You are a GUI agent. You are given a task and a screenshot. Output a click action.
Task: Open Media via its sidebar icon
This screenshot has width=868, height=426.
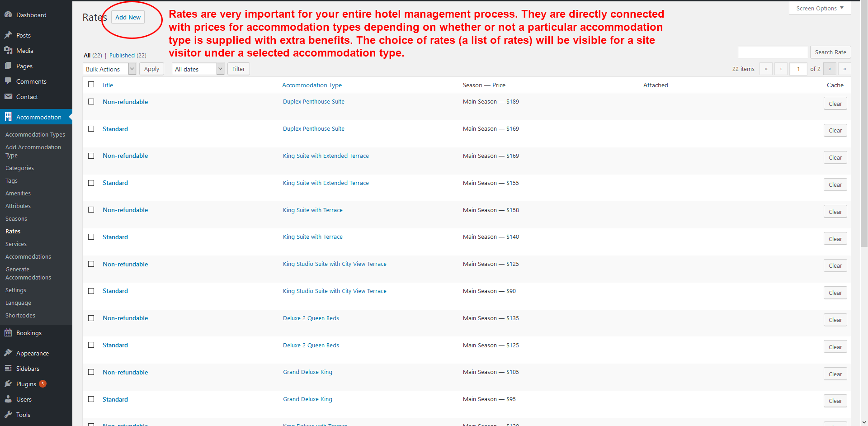(x=8, y=51)
